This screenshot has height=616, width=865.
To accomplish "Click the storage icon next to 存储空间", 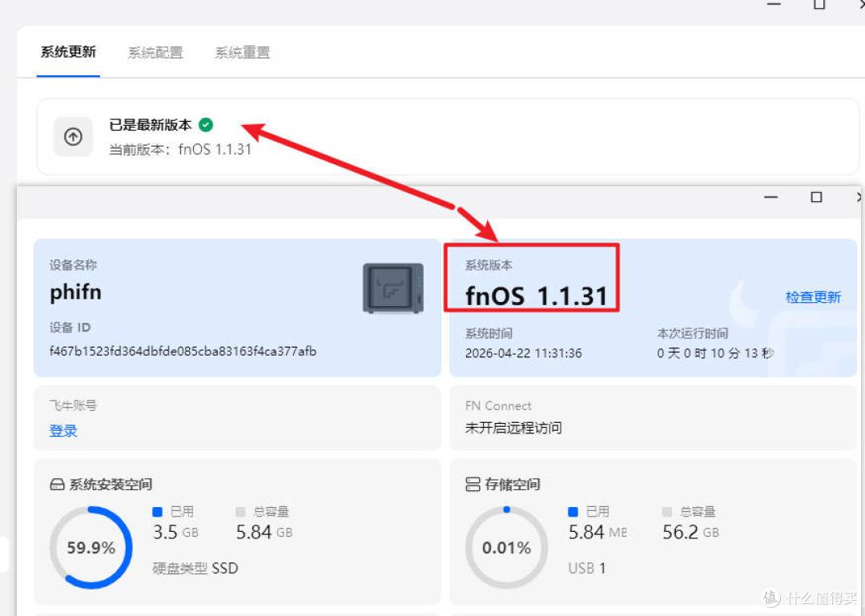I will [x=473, y=485].
